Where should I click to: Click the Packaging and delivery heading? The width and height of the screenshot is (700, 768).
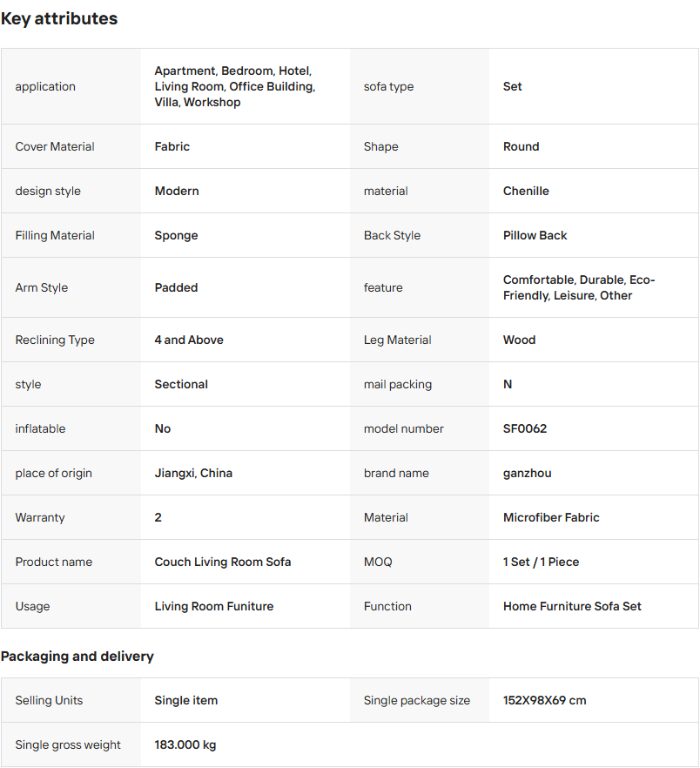click(x=77, y=656)
